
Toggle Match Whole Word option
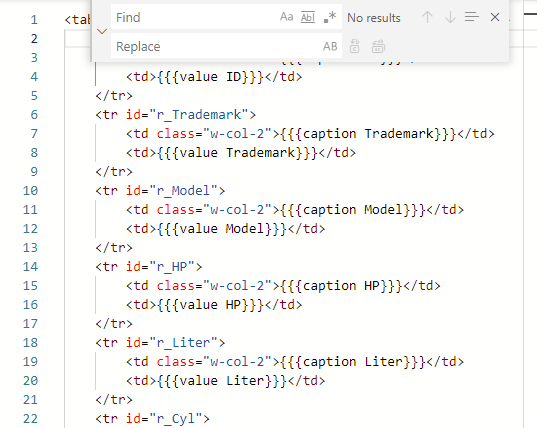tap(308, 17)
